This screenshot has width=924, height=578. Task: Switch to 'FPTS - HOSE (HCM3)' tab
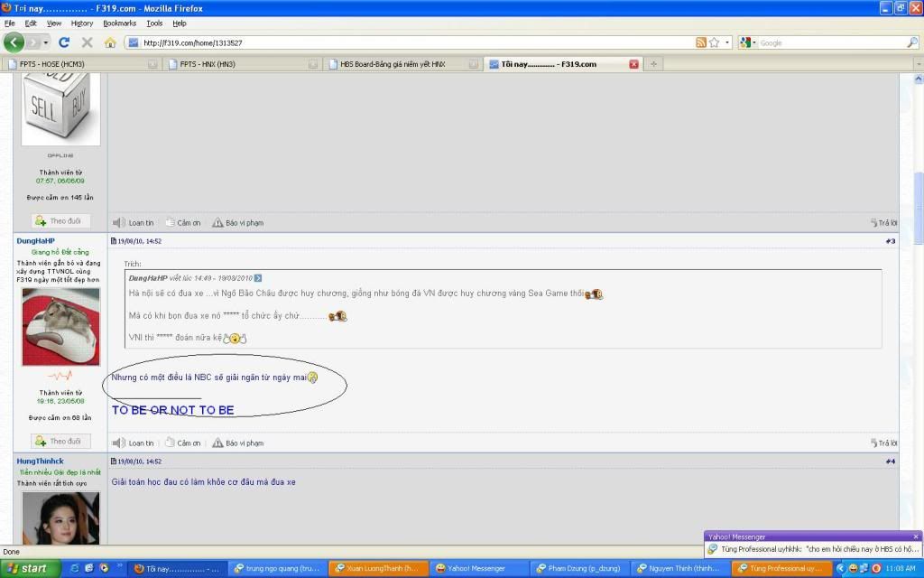coord(76,64)
